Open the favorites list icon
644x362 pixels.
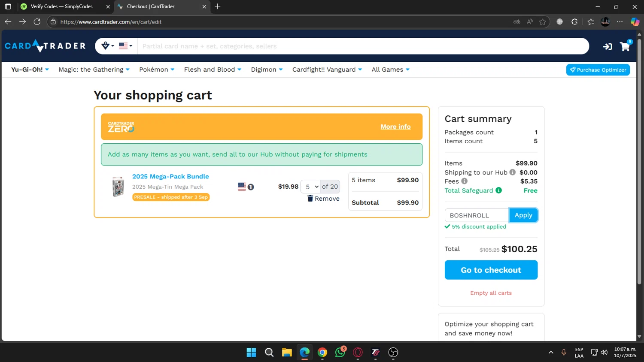[591, 21]
